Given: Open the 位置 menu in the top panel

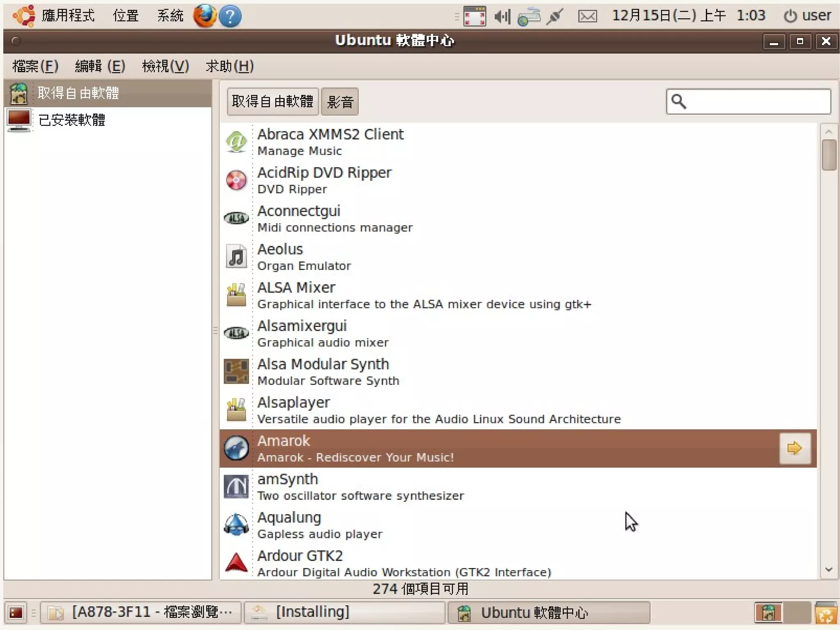Looking at the screenshot, I should (x=126, y=16).
